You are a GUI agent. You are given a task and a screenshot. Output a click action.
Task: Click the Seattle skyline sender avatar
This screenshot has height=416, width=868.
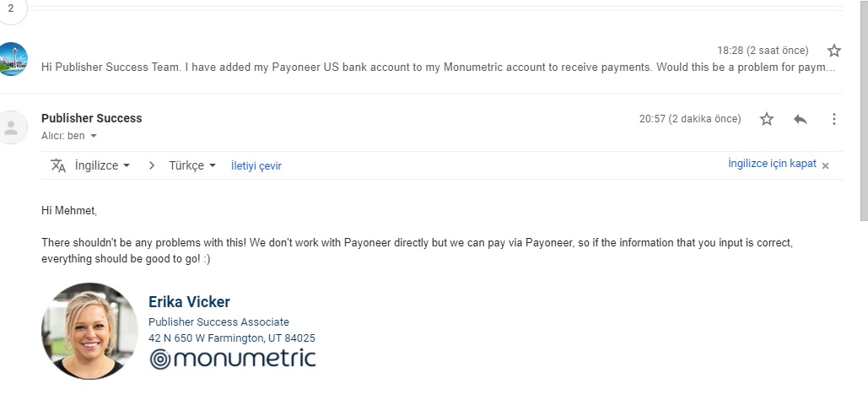tap(13, 59)
